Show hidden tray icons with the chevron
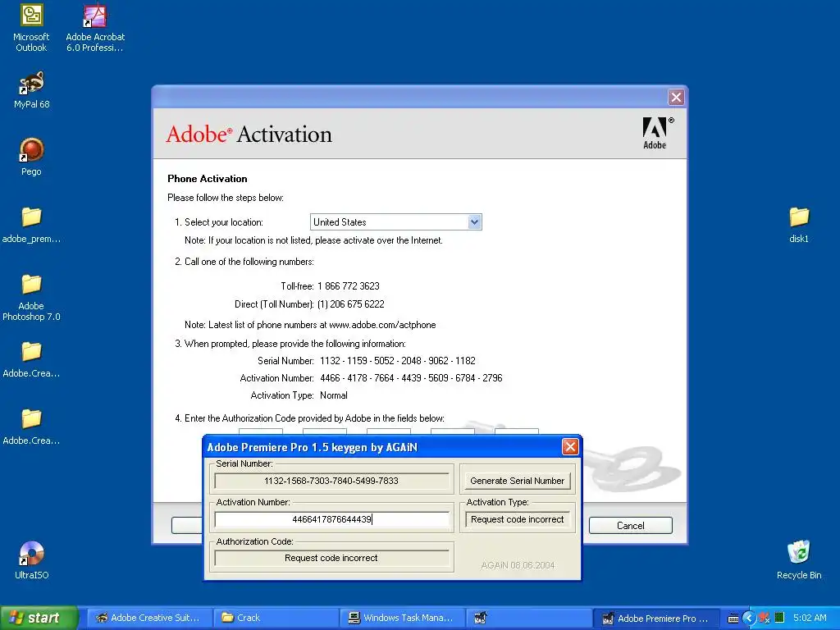Screen dimensions: 840x630 coord(749,618)
